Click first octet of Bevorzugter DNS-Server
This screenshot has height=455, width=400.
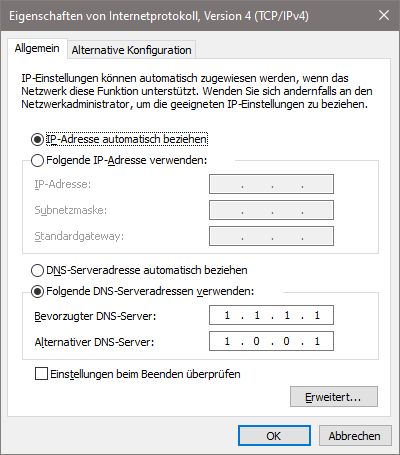pos(227,315)
